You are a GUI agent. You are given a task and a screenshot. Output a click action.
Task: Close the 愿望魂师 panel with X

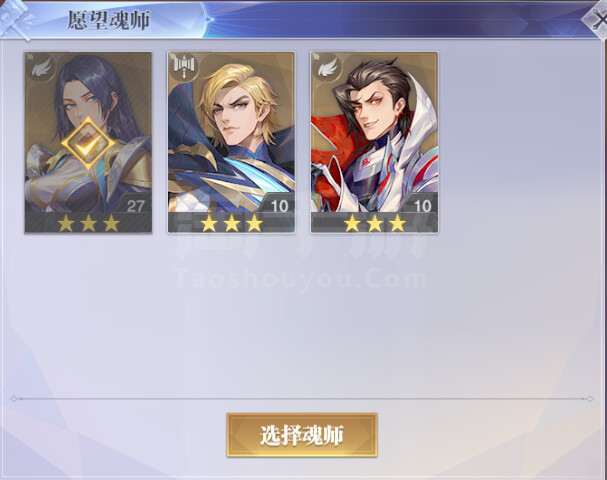[598, 21]
